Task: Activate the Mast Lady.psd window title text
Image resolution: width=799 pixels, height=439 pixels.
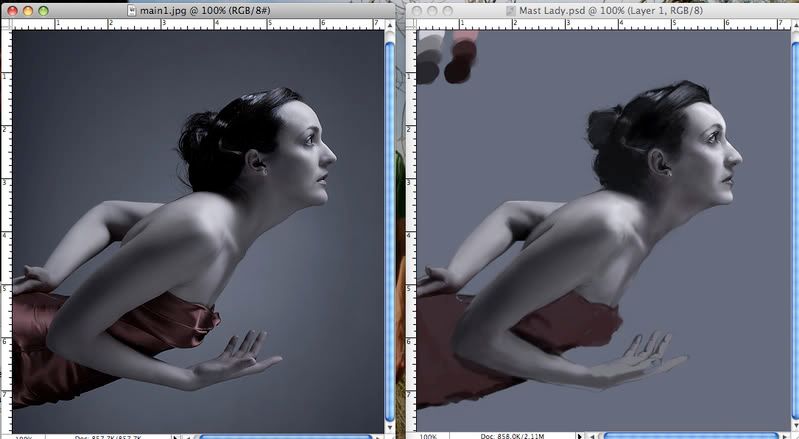Action: 611,10
